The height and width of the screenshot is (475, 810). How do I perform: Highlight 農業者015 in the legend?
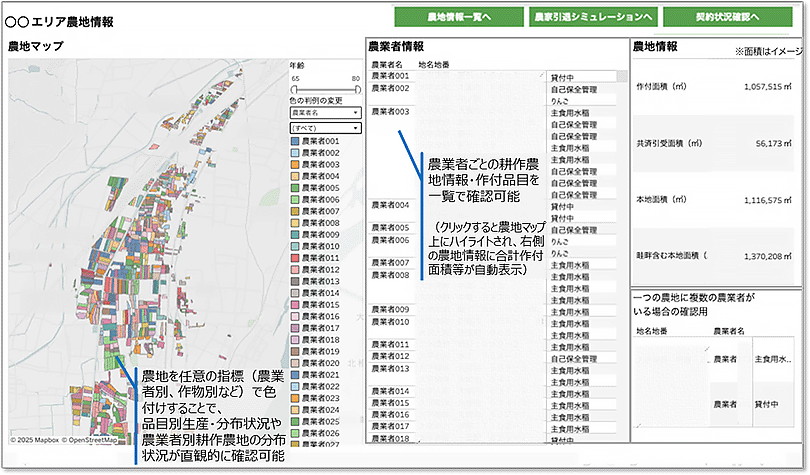[x=294, y=304]
